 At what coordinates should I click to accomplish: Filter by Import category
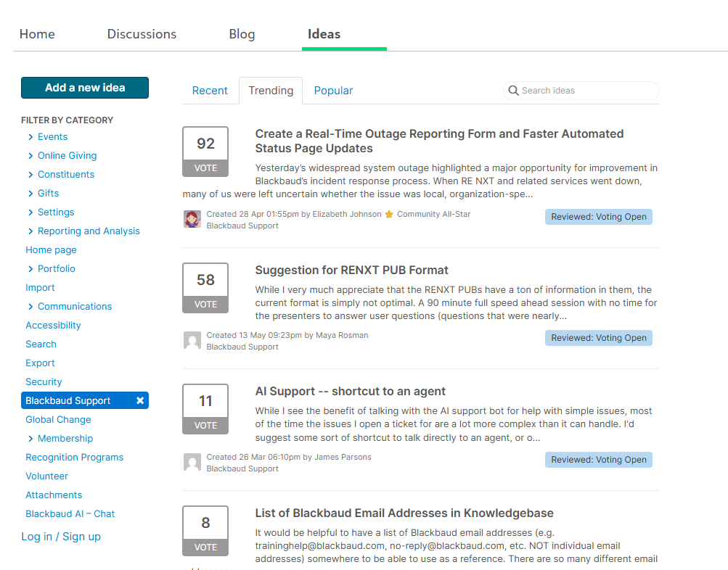tap(40, 288)
